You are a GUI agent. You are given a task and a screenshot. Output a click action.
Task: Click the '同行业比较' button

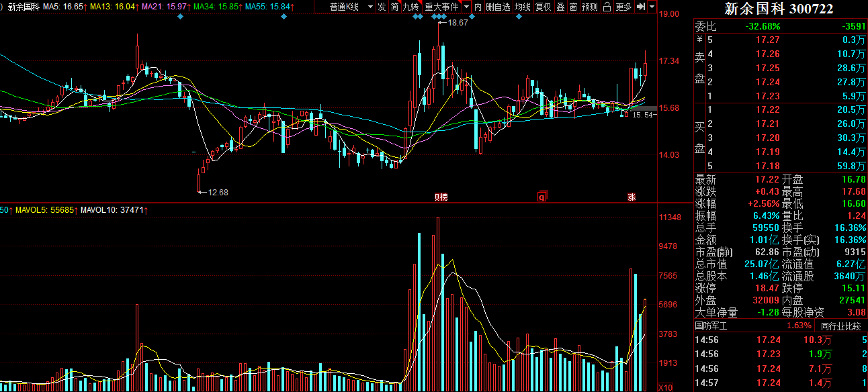(840, 326)
